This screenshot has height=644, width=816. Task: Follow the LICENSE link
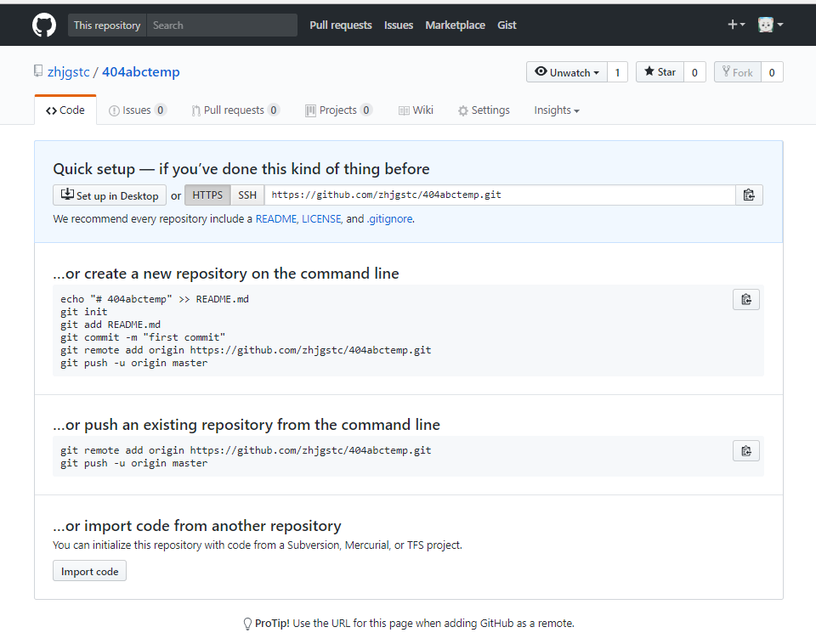[x=321, y=219]
